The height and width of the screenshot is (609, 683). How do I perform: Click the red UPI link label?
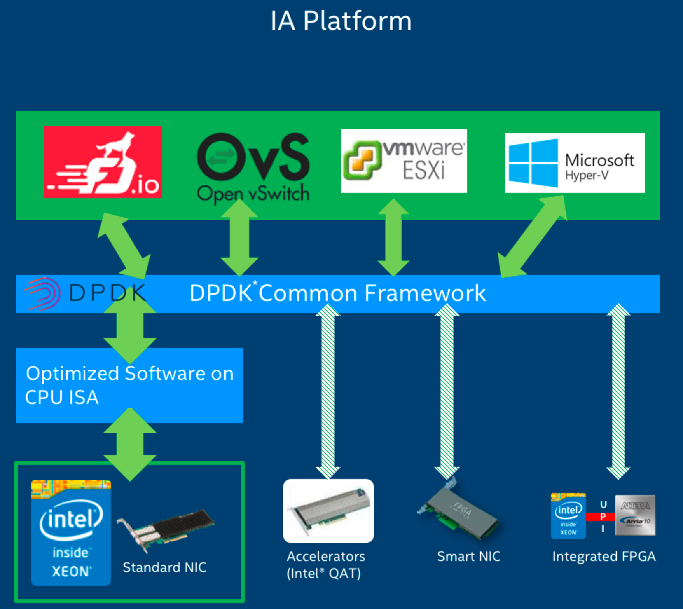602,517
